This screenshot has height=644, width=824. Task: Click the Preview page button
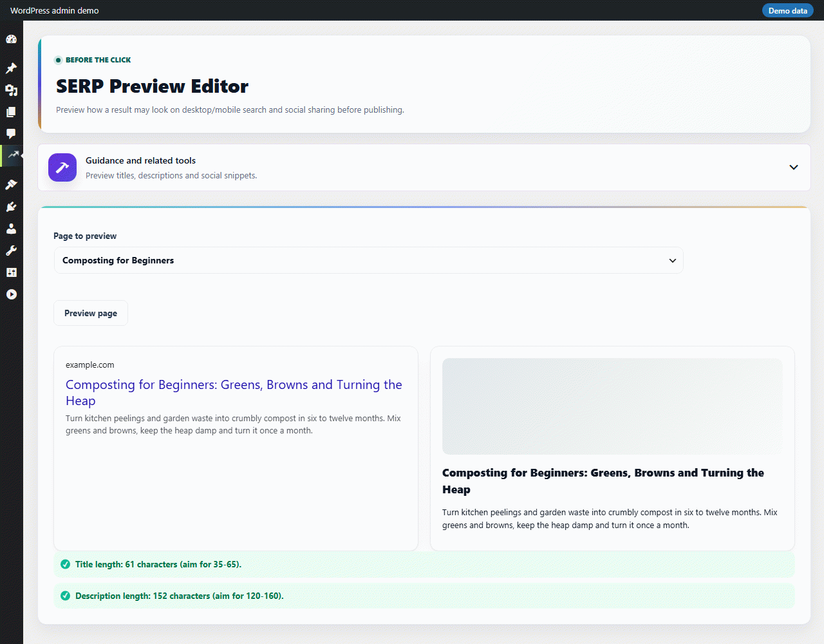pos(91,313)
